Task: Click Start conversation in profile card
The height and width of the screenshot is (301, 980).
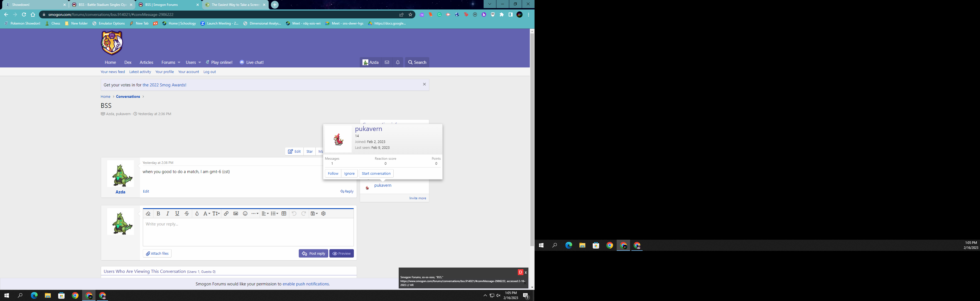Action: pos(376,173)
